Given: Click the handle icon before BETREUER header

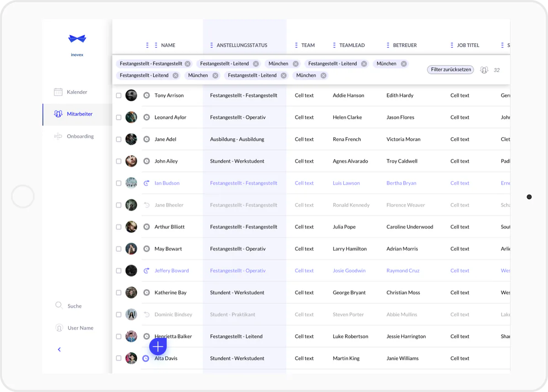Looking at the screenshot, I should (x=388, y=45).
